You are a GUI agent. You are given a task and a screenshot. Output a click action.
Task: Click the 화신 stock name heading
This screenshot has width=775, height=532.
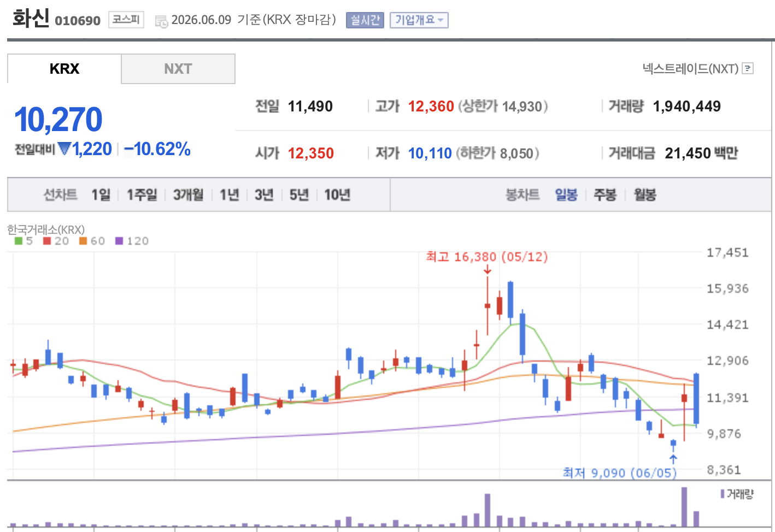tap(31, 18)
